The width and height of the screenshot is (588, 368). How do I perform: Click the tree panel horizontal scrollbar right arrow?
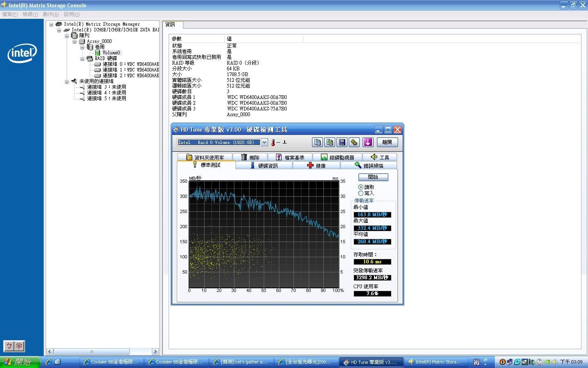[x=155, y=352]
